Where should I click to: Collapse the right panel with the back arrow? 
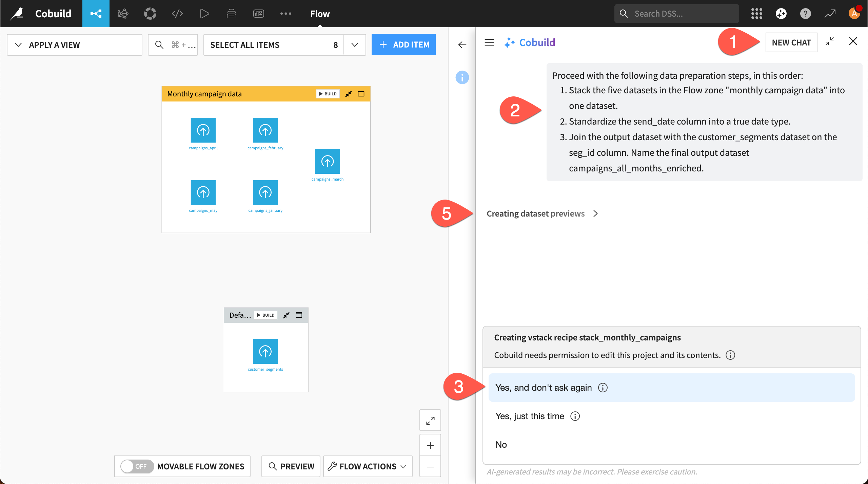(x=462, y=45)
